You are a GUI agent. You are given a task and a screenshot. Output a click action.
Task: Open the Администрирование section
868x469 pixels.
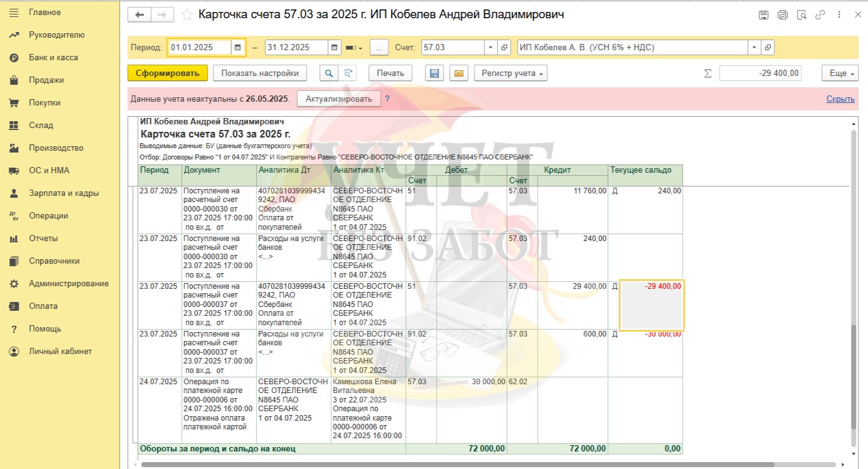60,283
